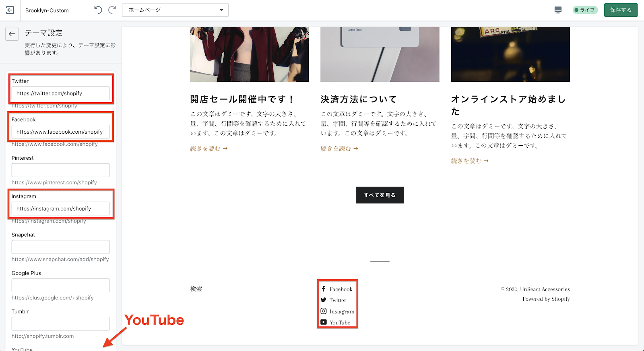Open the 開店セール開催中です！ blog post image
Image resolution: width=644 pixels, height=351 pixels.
(x=249, y=54)
